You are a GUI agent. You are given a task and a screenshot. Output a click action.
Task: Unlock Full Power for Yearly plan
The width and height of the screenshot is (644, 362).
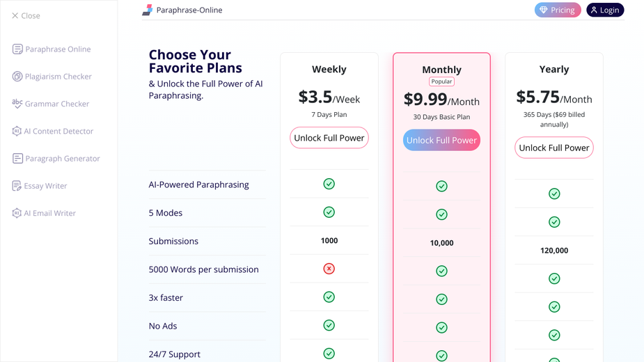coord(554,148)
